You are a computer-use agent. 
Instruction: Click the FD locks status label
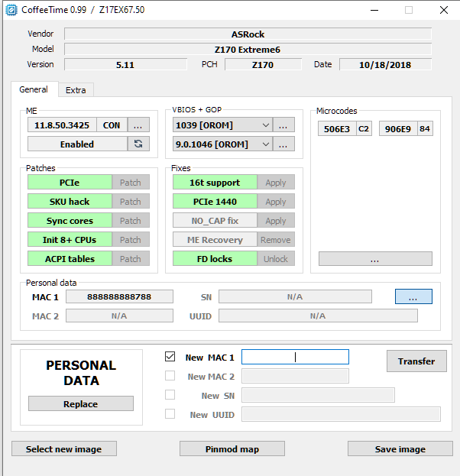click(x=215, y=259)
